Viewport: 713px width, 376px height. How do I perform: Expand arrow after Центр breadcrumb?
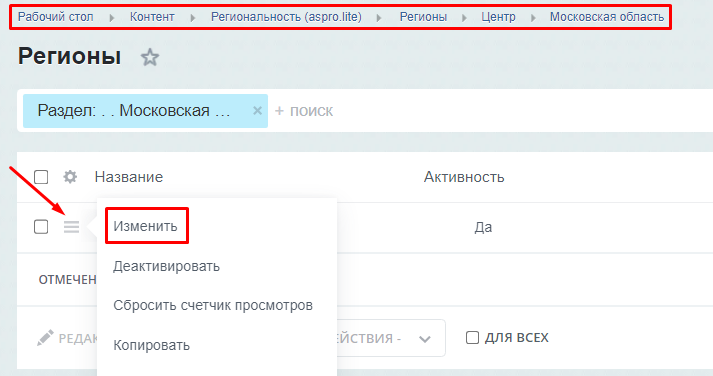[x=533, y=18]
